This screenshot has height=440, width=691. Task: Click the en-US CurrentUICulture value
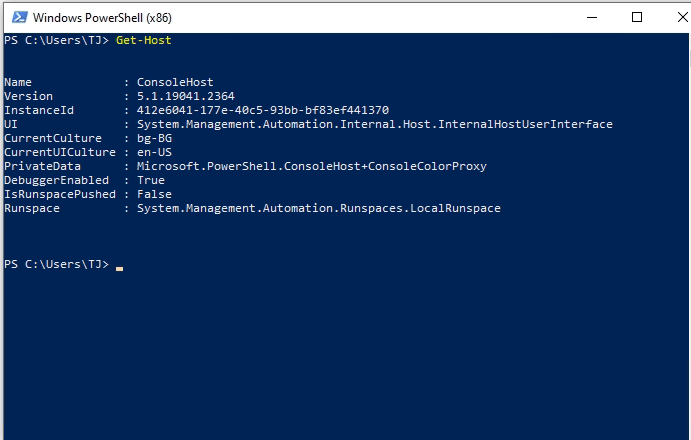(x=154, y=153)
